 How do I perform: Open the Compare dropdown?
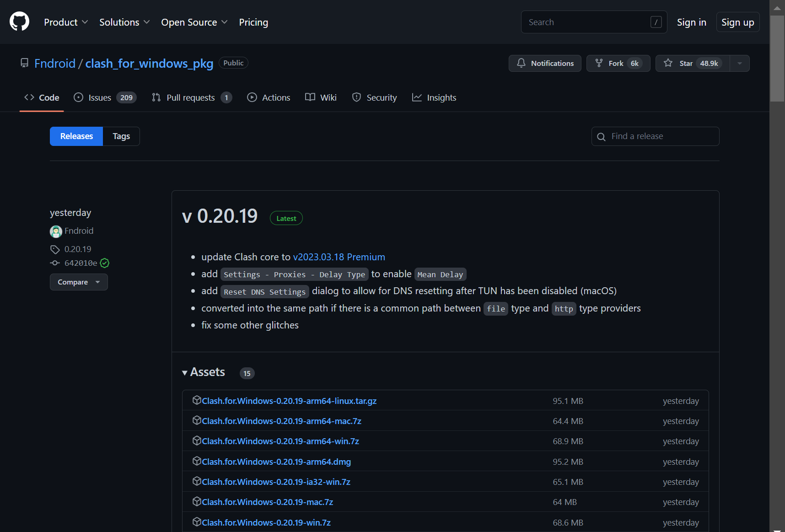pyautogui.click(x=79, y=282)
